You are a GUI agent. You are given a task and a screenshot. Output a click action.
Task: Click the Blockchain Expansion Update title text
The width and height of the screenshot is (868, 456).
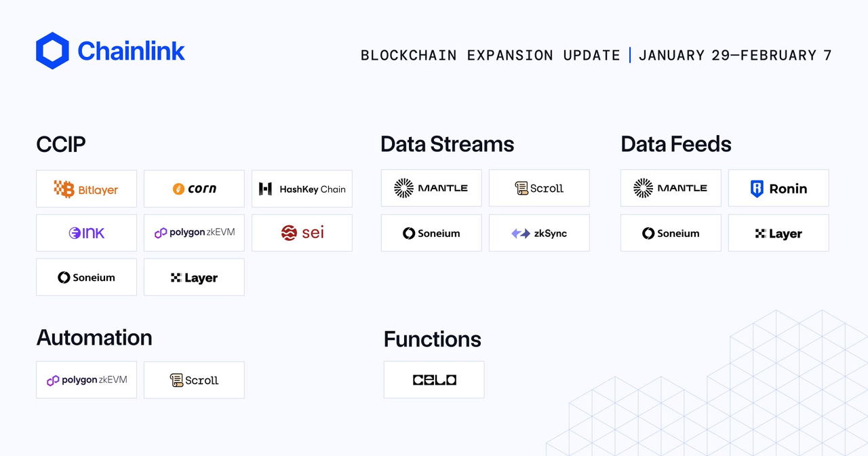(x=490, y=56)
